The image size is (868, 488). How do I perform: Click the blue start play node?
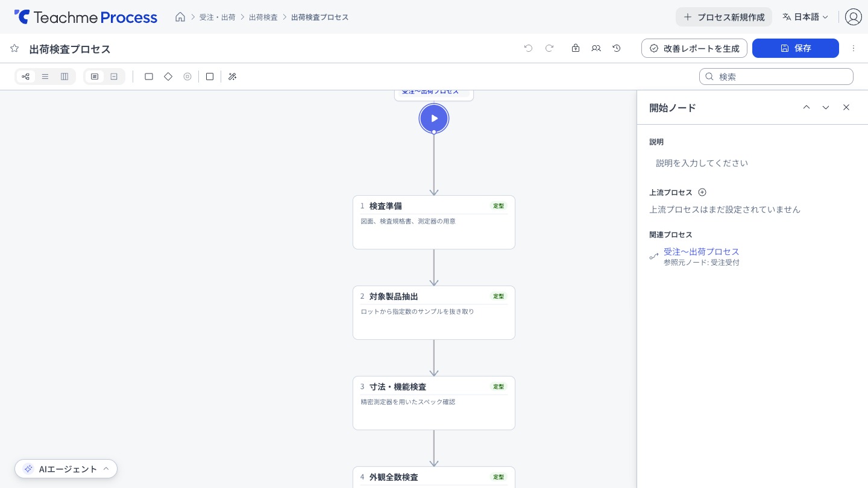pos(434,118)
